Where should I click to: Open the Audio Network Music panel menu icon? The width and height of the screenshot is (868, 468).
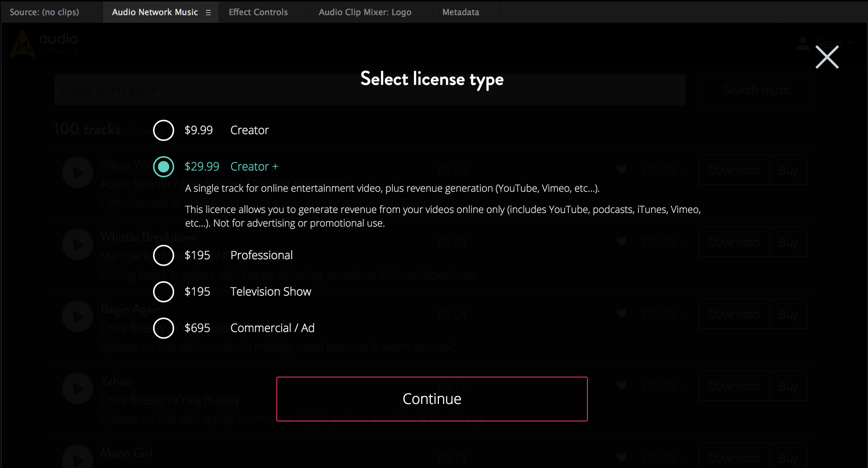[208, 13]
